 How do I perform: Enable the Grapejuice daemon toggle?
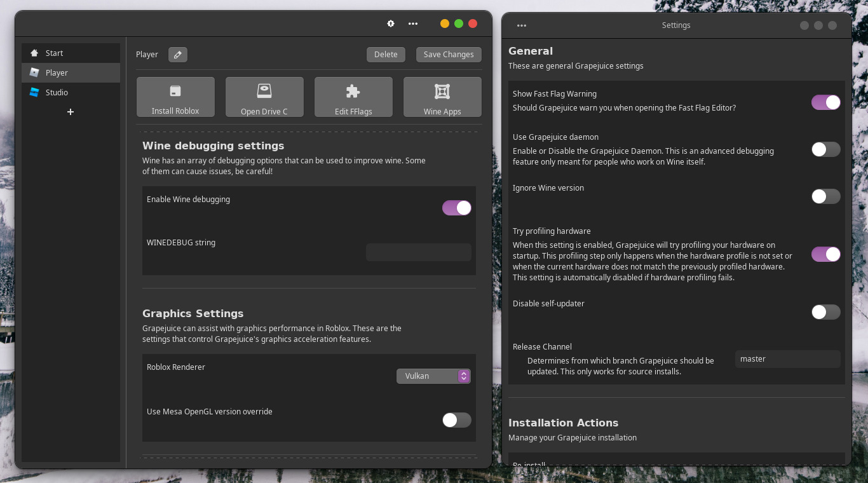(825, 149)
